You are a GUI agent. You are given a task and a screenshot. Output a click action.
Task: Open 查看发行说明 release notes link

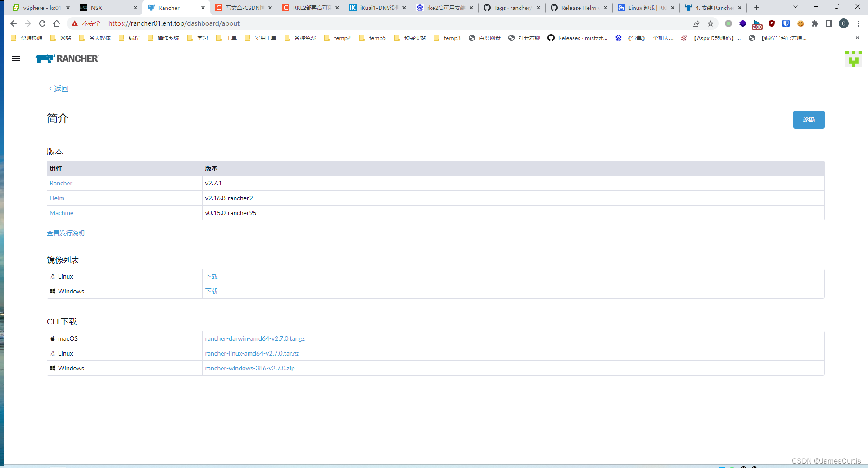coord(66,233)
